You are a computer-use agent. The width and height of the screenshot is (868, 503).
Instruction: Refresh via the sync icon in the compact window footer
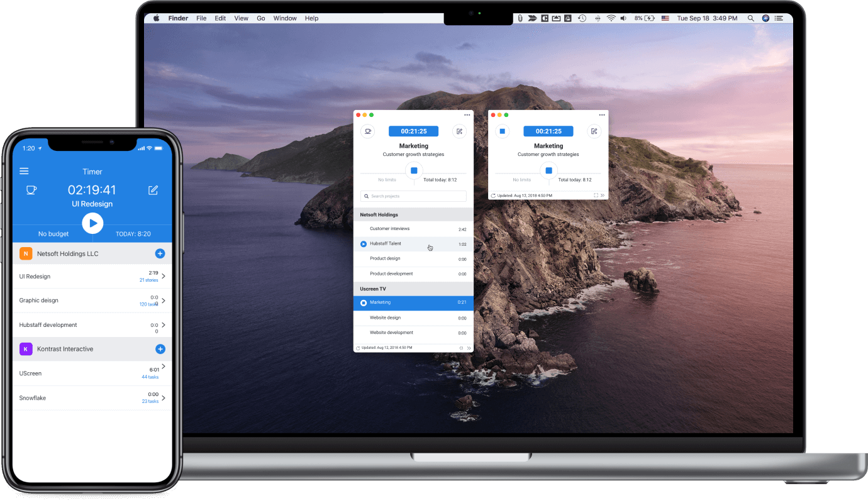coord(493,196)
